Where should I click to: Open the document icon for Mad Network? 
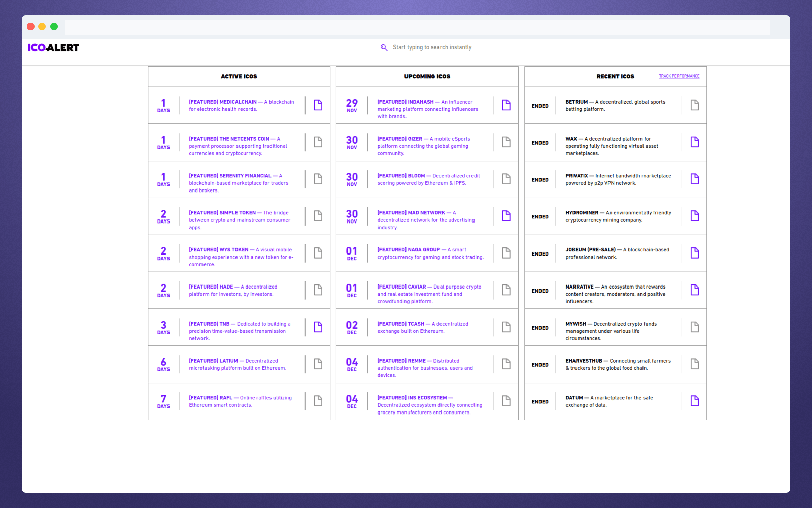506,216
